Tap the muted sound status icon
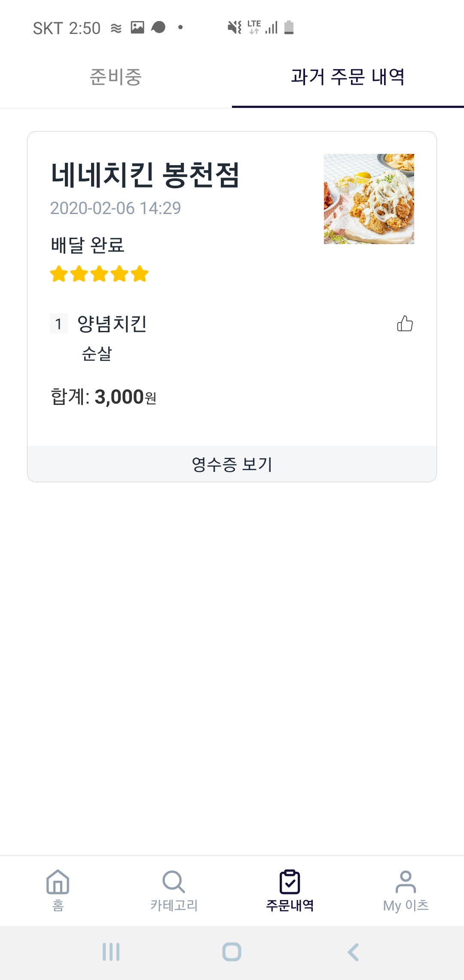 (x=235, y=28)
